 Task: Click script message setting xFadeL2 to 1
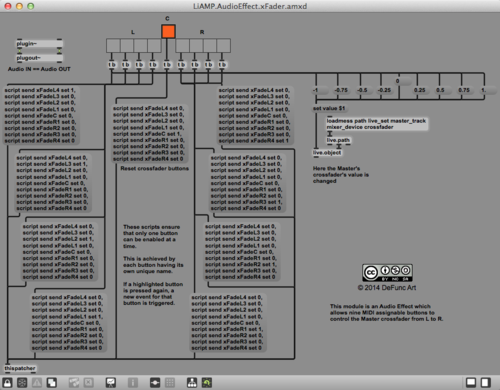coord(58,252)
